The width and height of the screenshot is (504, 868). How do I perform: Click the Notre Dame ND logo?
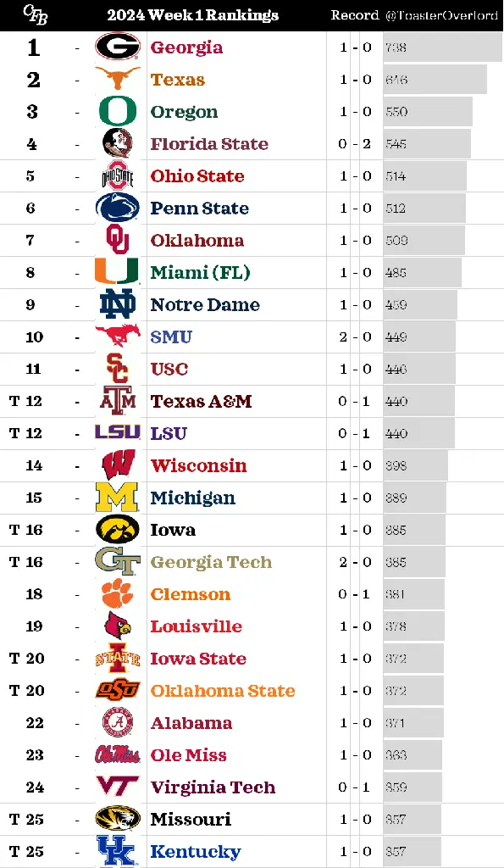click(x=118, y=304)
